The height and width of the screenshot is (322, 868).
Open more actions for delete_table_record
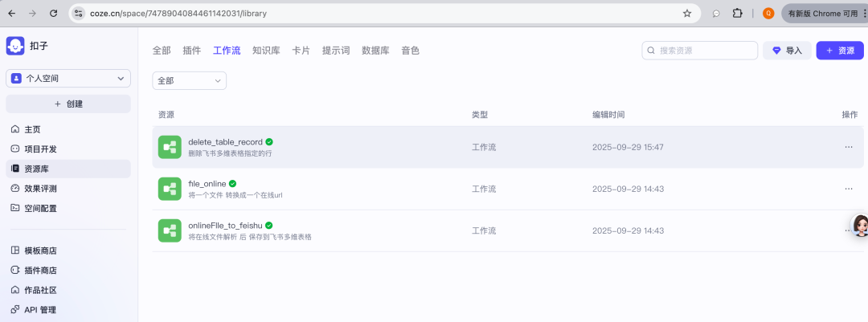(x=849, y=147)
